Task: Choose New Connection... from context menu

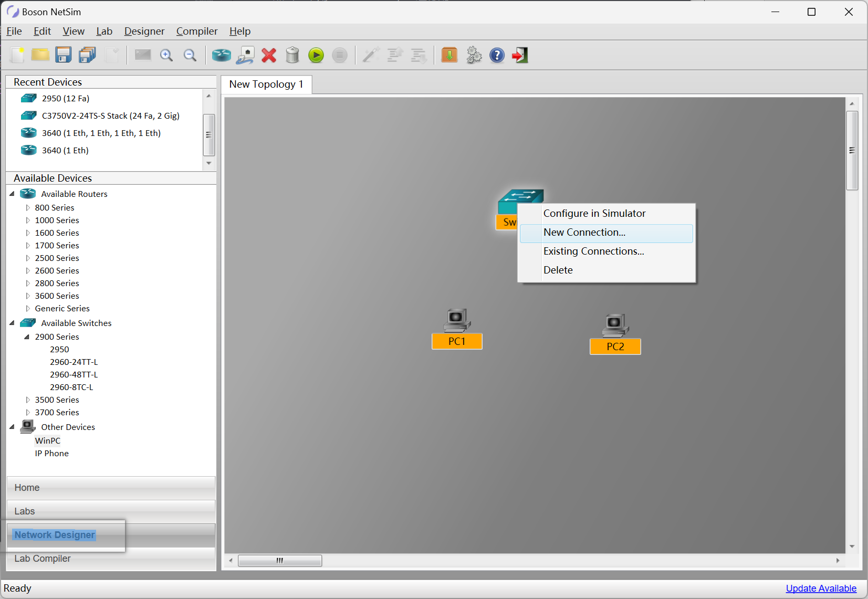Action: pos(606,233)
